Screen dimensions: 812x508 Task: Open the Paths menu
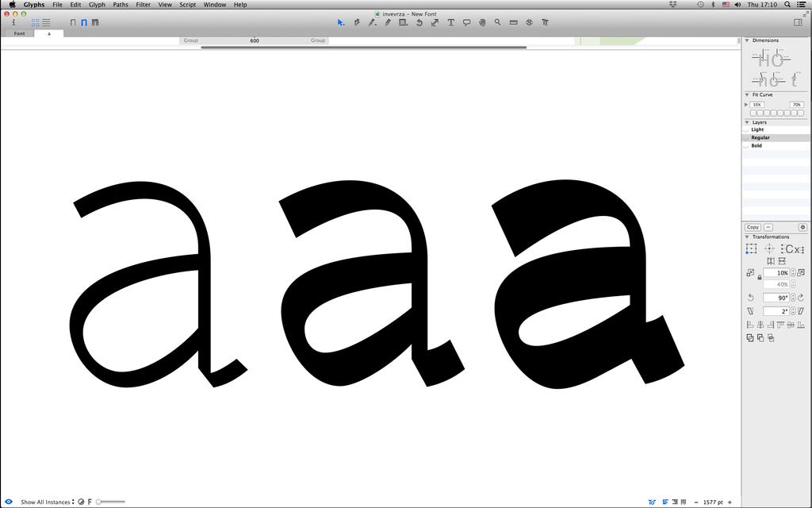click(x=121, y=5)
